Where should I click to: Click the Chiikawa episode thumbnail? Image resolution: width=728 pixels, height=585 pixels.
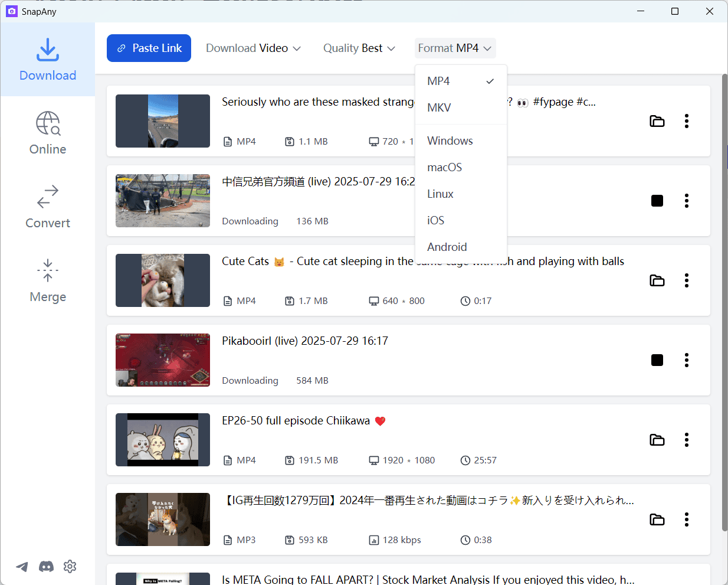[163, 440]
